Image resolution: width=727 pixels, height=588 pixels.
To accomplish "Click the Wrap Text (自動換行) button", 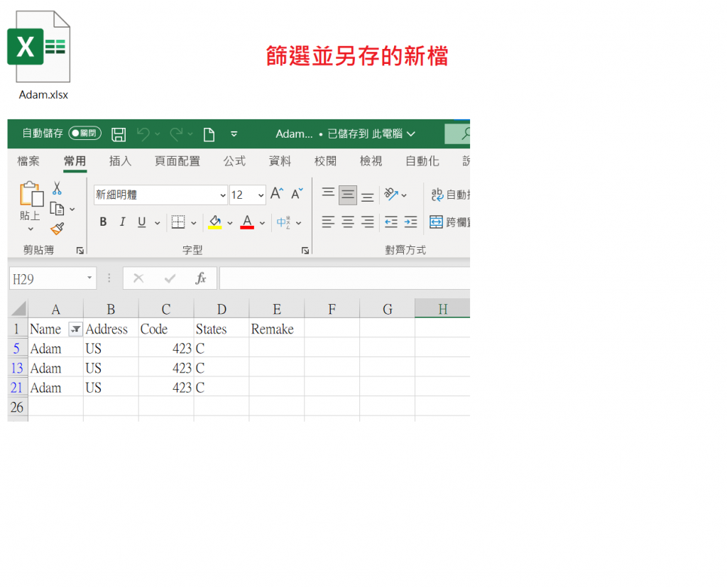I will 450,195.
